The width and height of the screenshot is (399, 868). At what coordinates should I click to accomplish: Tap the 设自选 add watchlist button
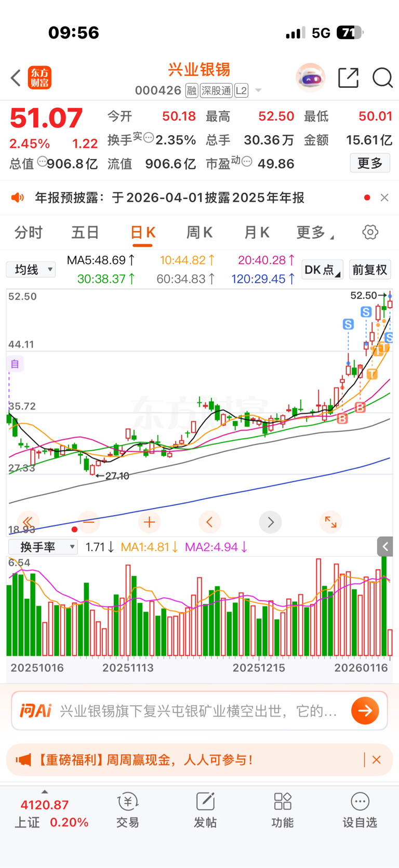360,810
